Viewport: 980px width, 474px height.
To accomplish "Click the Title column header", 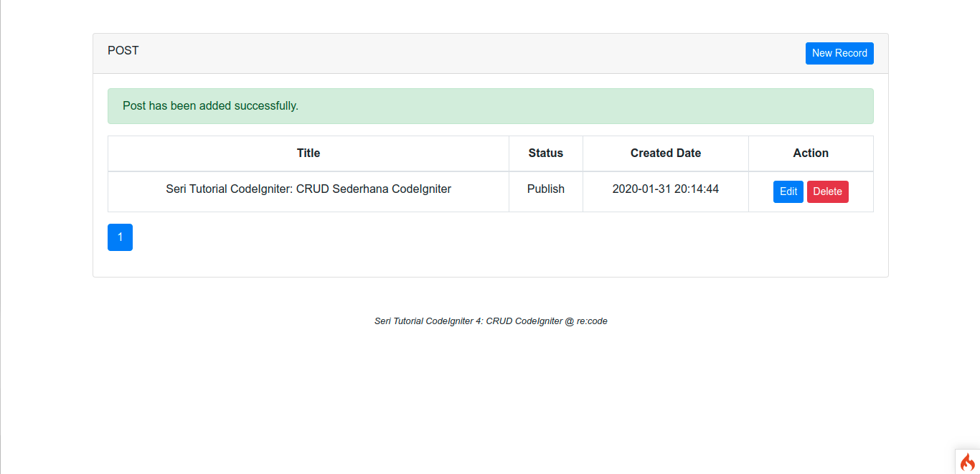I will [x=308, y=153].
